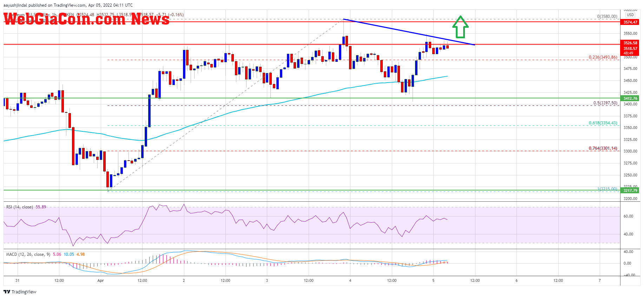This screenshot has width=644, height=298.
Task: Click the day 3 label on time axis
Action: coord(267,280)
